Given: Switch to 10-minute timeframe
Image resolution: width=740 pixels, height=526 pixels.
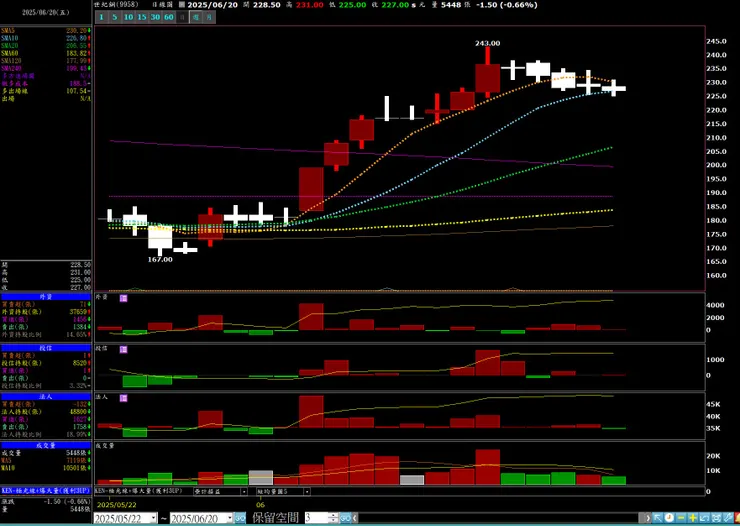Looking at the screenshot, I should click(x=128, y=17).
